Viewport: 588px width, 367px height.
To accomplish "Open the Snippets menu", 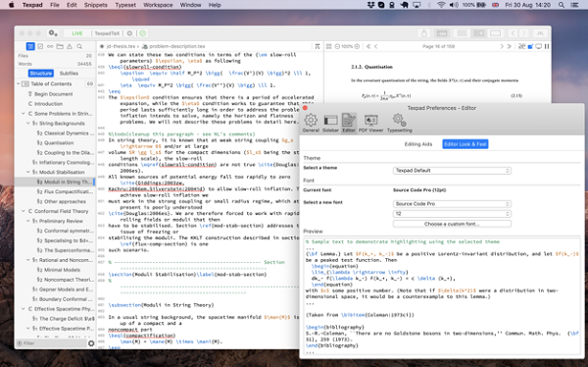I will (x=96, y=5).
